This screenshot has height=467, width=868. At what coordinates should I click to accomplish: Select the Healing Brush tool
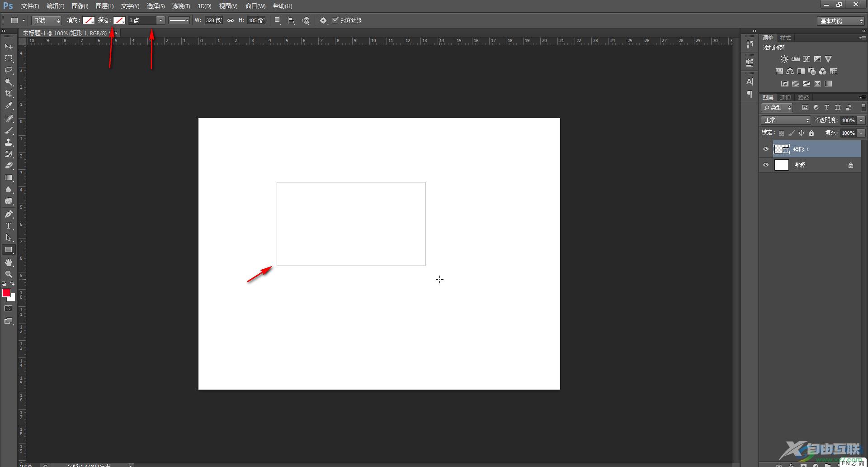(9, 119)
